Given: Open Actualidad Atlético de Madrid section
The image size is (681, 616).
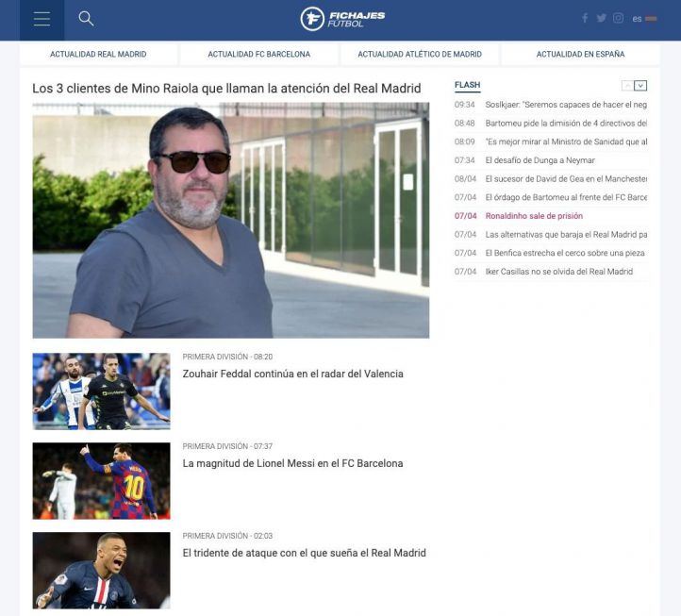Looking at the screenshot, I should 420,54.
